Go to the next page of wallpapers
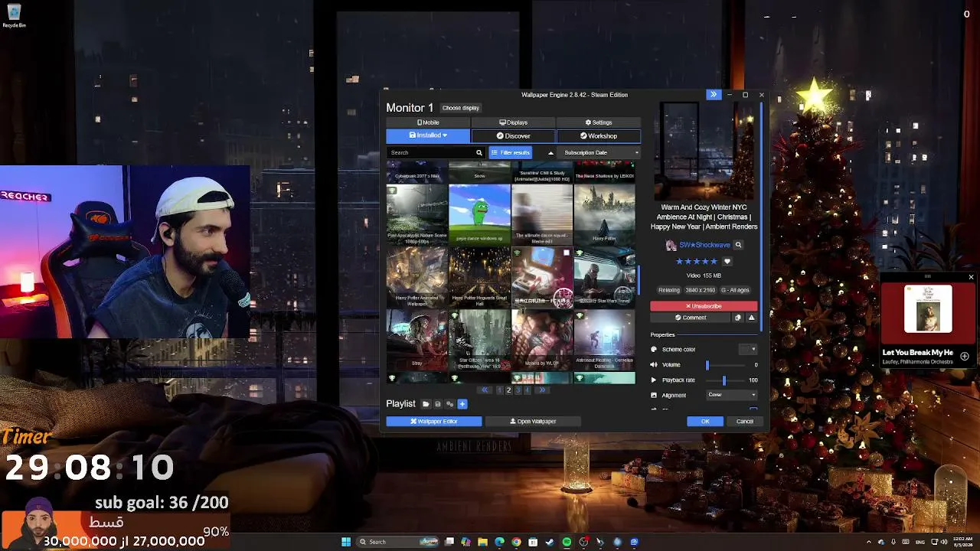This screenshot has width=980, height=551. point(542,390)
